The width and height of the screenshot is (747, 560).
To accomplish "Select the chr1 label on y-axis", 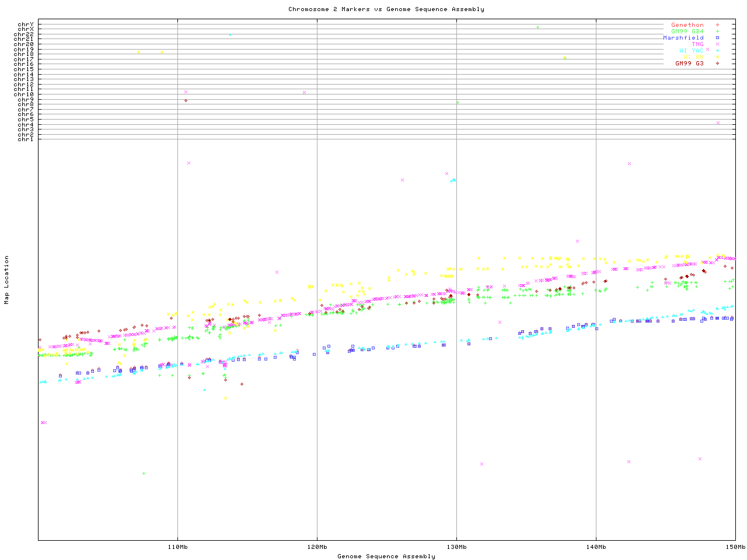I will (26, 139).
